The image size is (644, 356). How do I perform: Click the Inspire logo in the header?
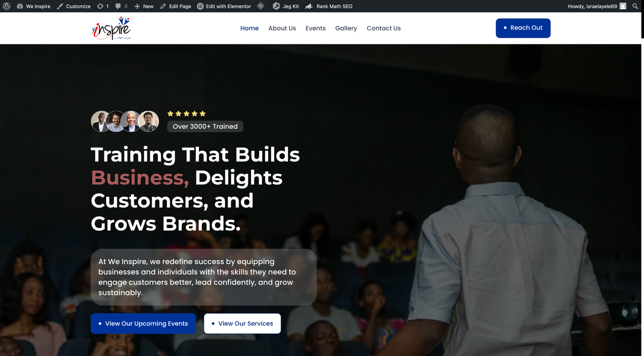pyautogui.click(x=111, y=28)
